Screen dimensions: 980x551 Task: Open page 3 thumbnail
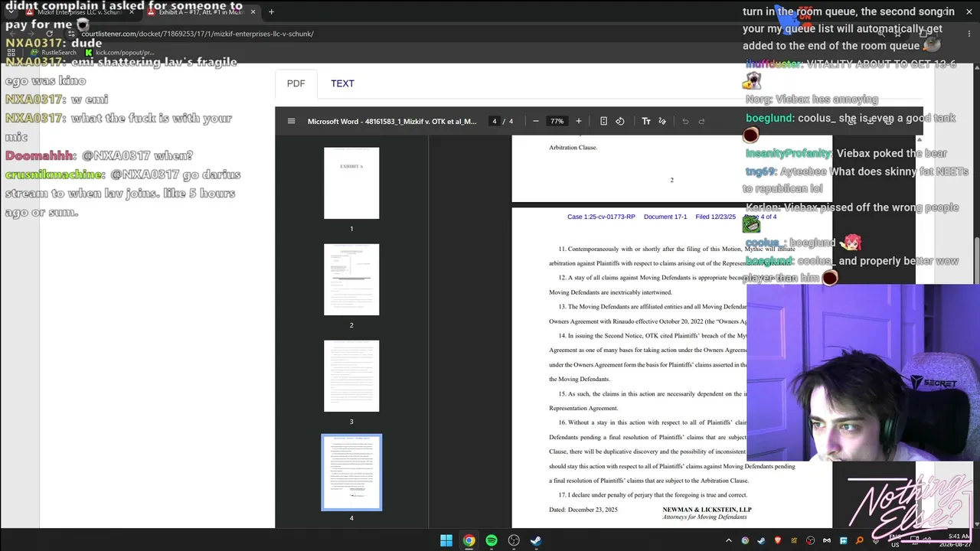(351, 376)
